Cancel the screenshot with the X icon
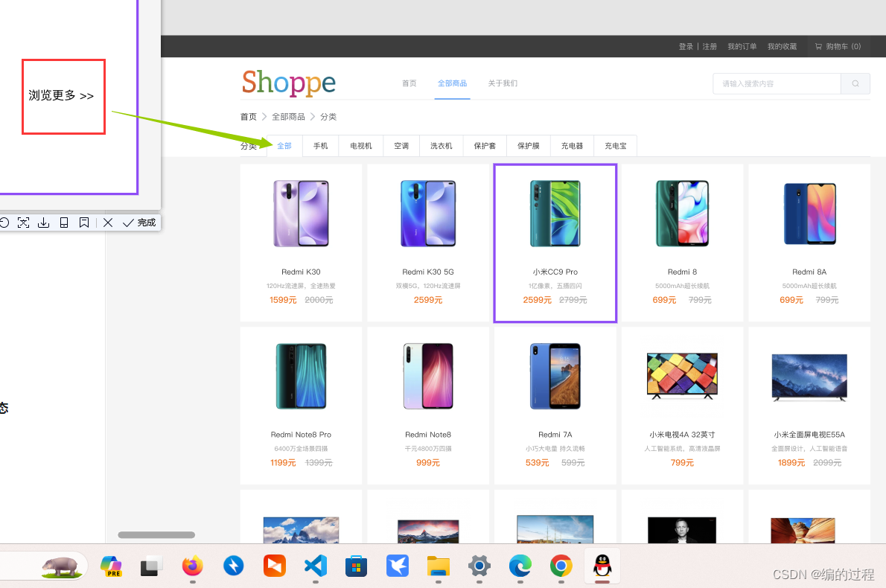Screen dimensions: 886x588 pos(108,223)
